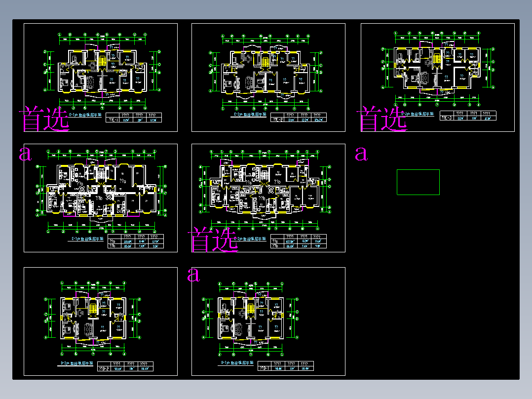Click the ??D-1 cell in the area table
This screenshot has height=399, width=532.
[265, 368]
